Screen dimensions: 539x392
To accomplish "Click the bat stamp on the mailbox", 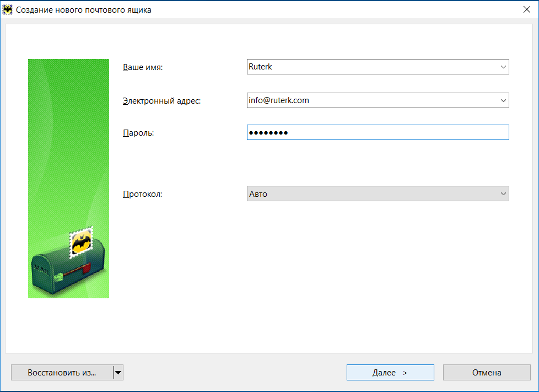I will 81,243.
